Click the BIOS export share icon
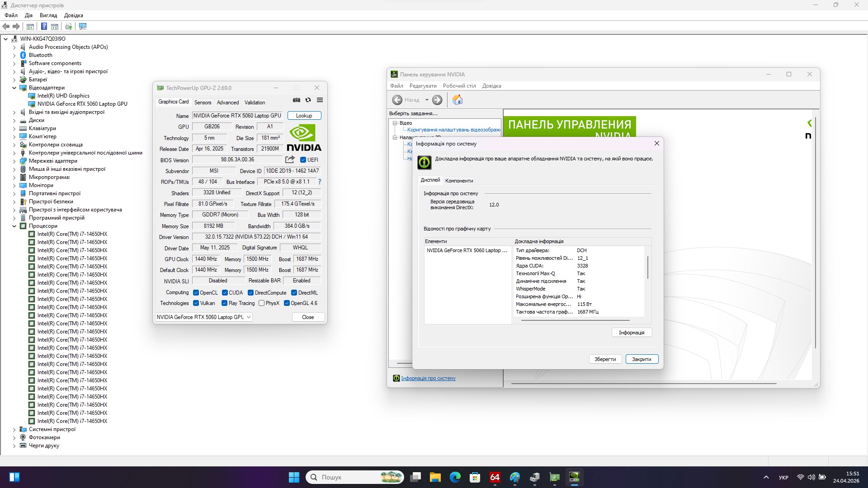 pyautogui.click(x=290, y=160)
